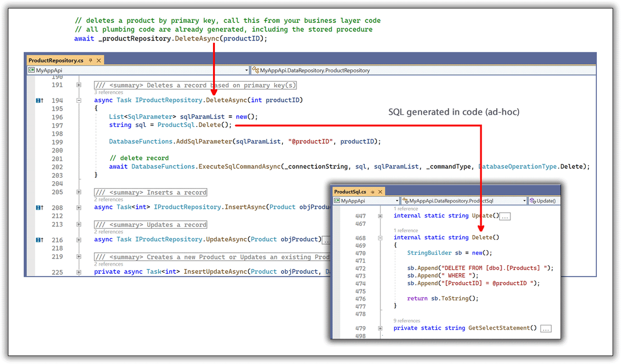
Task: Click the ' WHERE ' string on line 473
Action: [457, 276]
